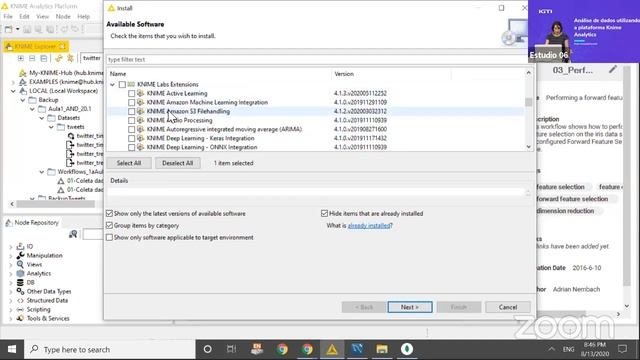The height and width of the screenshot is (360, 640).
Task: Expand the Analytics node category
Action: point(11,273)
